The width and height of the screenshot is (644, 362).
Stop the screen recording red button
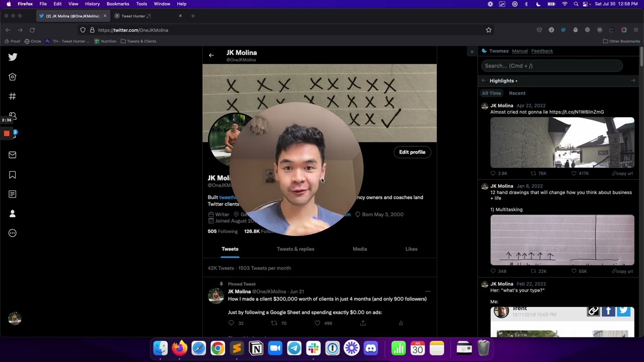point(7,134)
